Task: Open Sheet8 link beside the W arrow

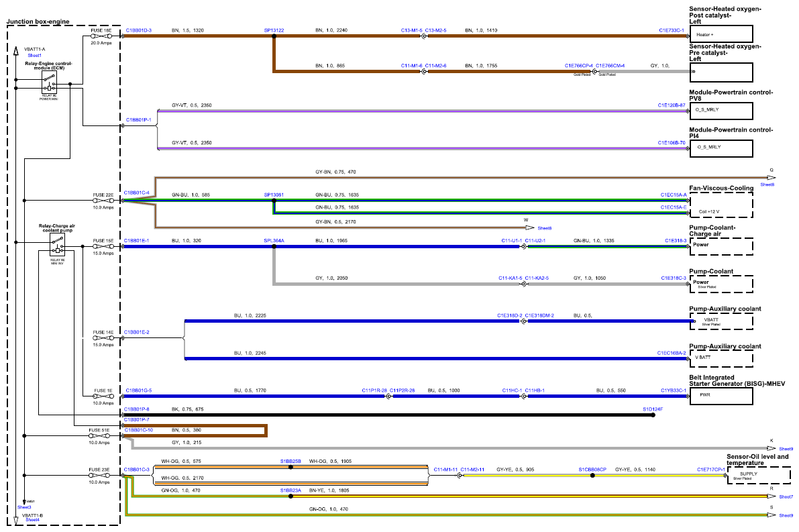Action: (x=545, y=228)
